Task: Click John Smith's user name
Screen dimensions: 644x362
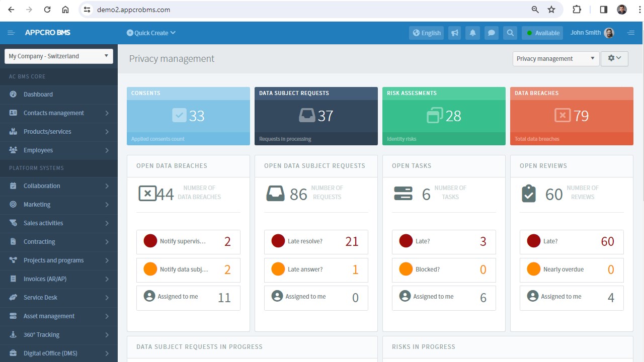Action: (585, 33)
